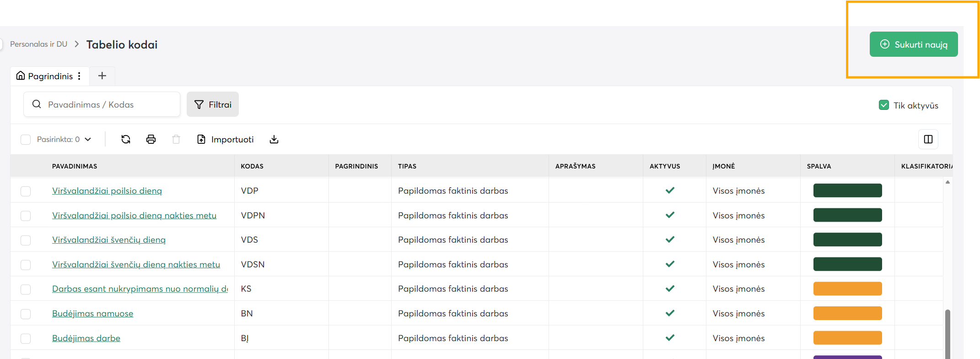Click the ĮMONĖ column header
Screen dimensions: 980x359
point(724,166)
